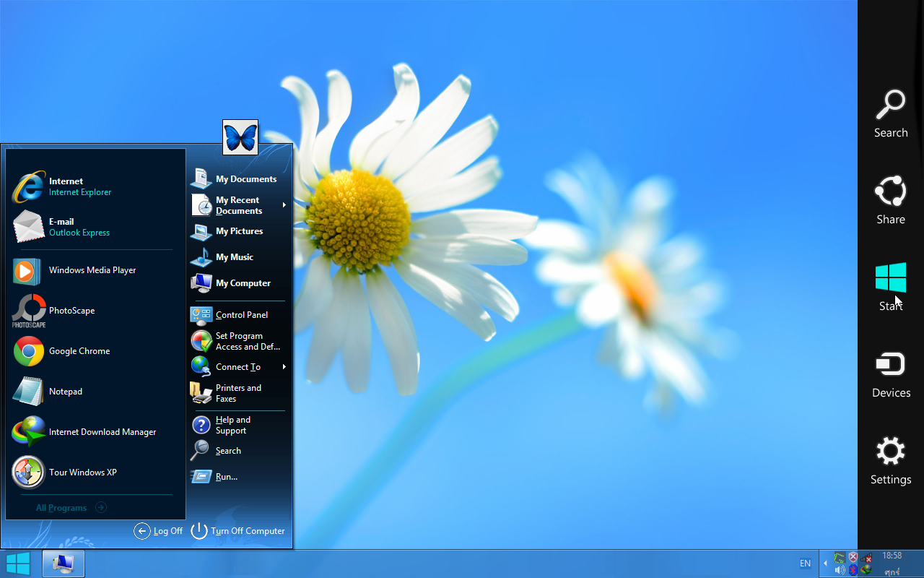The height and width of the screenshot is (578, 924).
Task: Click Turn Off Computer button
Action: pyautogui.click(x=238, y=531)
